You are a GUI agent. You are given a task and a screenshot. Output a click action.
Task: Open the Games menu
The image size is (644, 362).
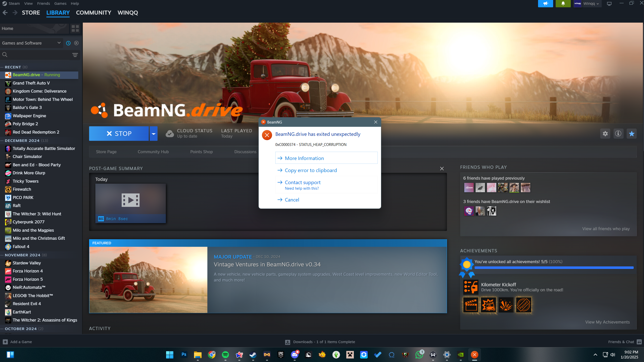coord(60,4)
